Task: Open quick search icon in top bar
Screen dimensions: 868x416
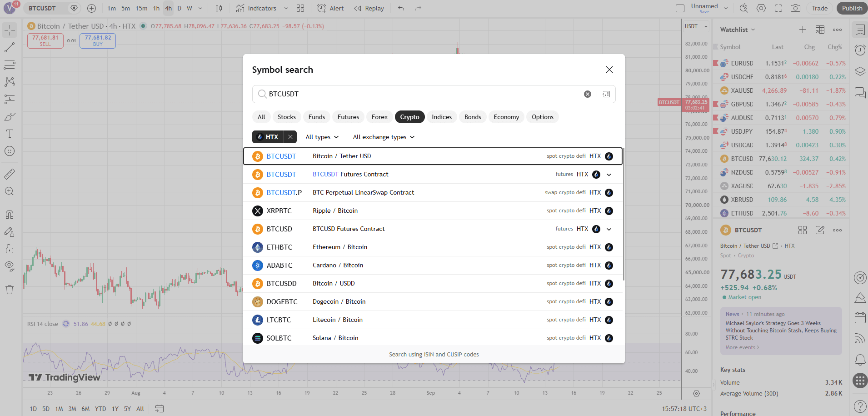Action: tap(743, 8)
